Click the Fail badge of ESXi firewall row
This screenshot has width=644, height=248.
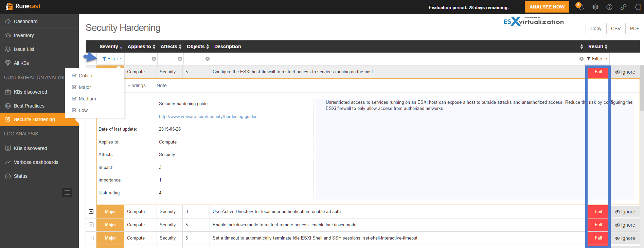pos(598,72)
